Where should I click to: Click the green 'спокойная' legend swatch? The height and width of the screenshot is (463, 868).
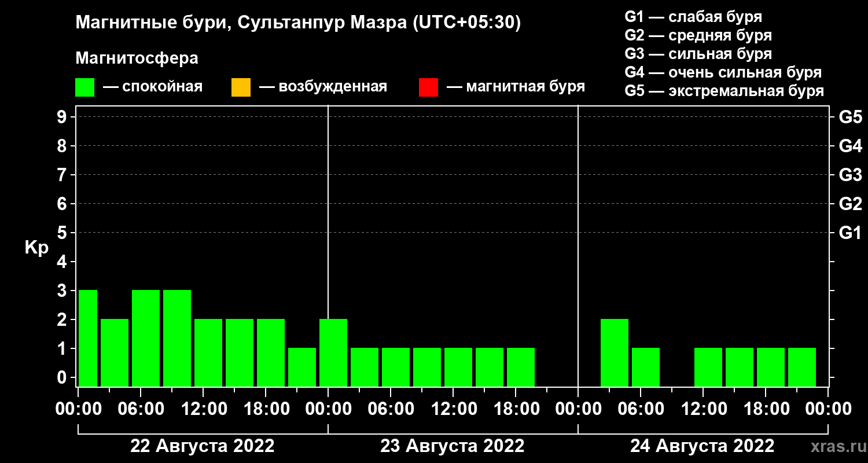pyautogui.click(x=85, y=87)
